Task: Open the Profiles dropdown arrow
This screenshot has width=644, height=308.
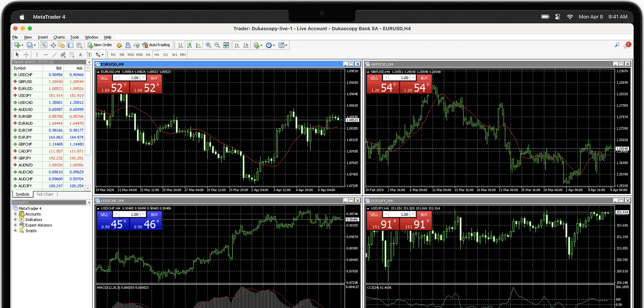Action: (x=35, y=46)
